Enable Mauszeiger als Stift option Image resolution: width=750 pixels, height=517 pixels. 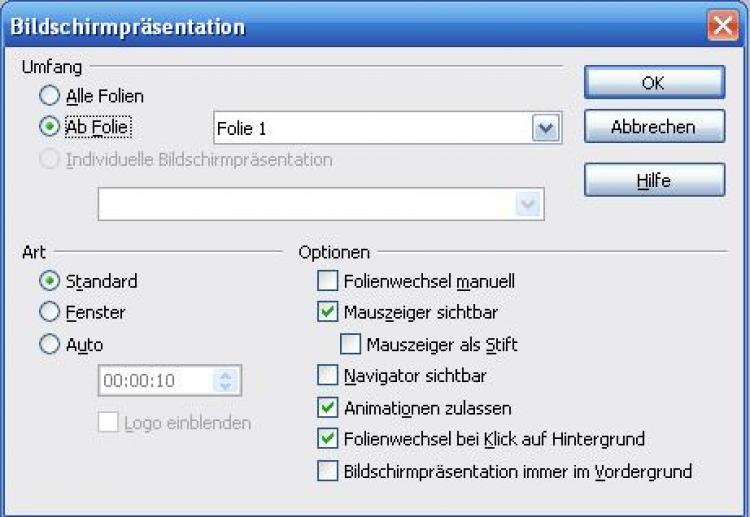(x=351, y=345)
